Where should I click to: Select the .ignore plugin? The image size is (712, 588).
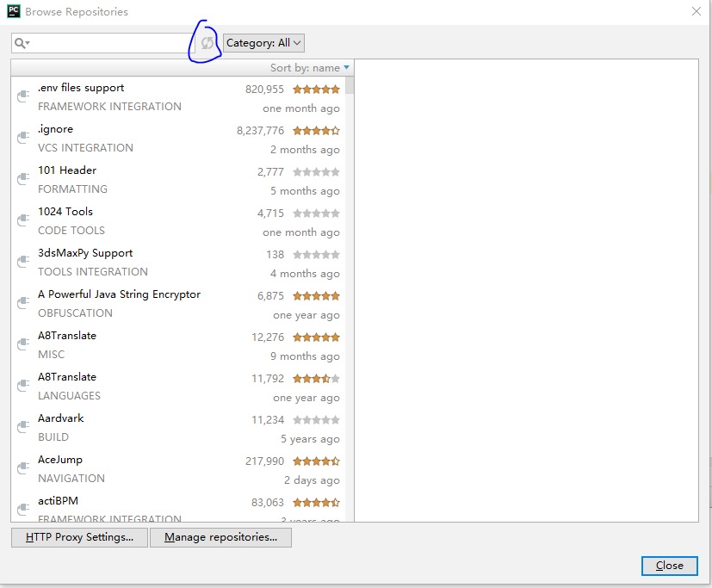click(x=178, y=139)
